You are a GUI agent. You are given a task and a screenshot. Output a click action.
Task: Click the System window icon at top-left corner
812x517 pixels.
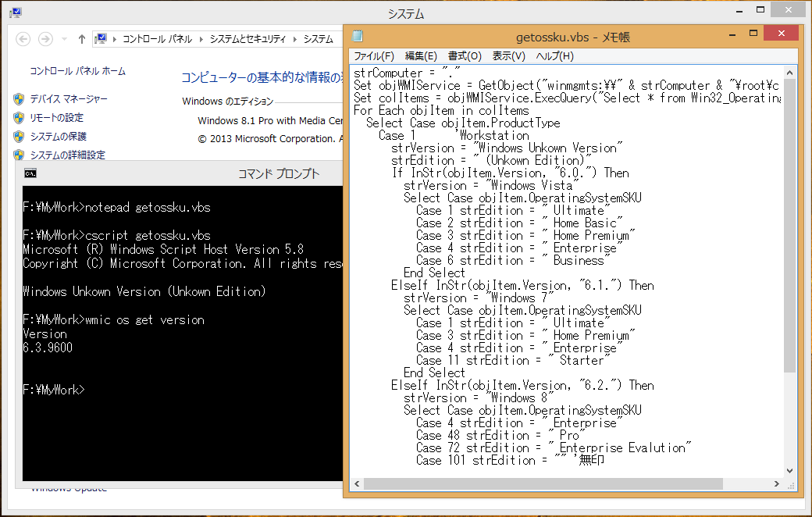click(16, 12)
